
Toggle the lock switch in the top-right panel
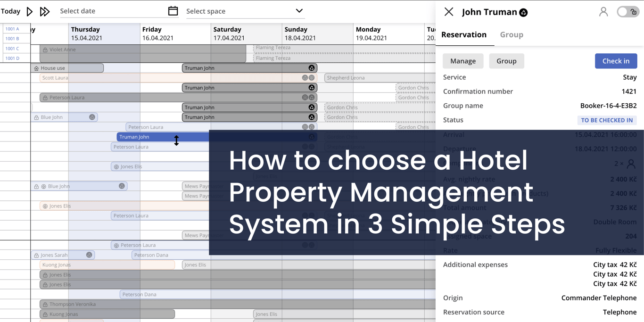(x=628, y=12)
